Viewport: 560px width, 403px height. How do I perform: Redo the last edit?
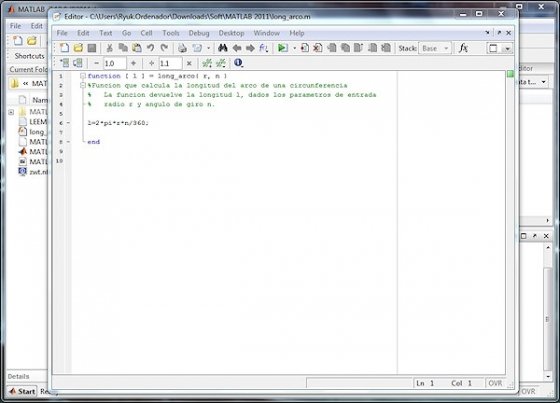pos(164,48)
